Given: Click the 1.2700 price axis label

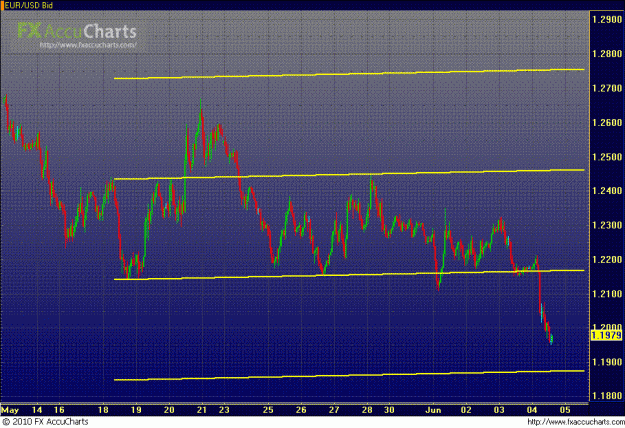Looking at the screenshot, I should tap(607, 88).
